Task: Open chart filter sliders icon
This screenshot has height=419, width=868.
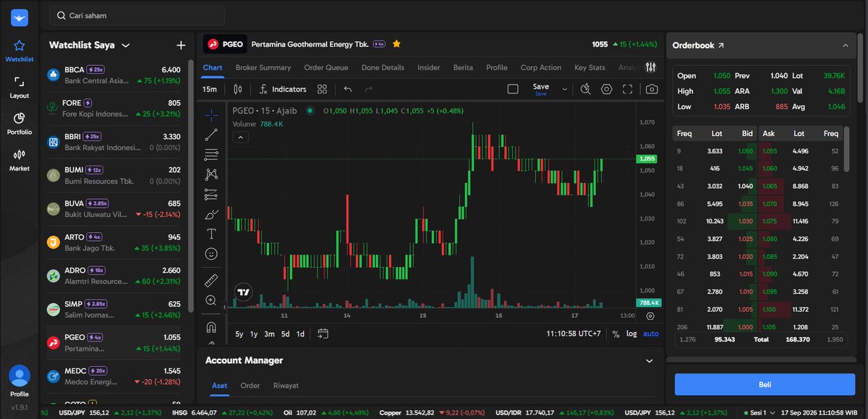Action: tap(651, 67)
